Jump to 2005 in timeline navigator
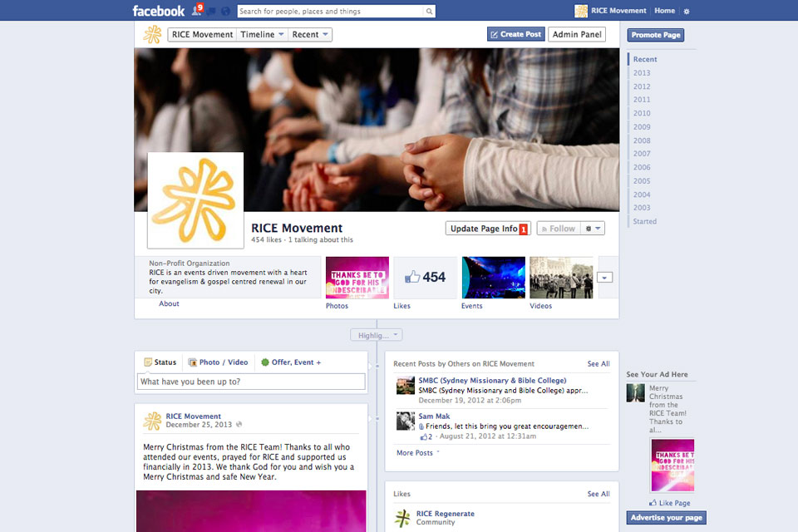Viewport: 798px width, 532px height. 642,180
